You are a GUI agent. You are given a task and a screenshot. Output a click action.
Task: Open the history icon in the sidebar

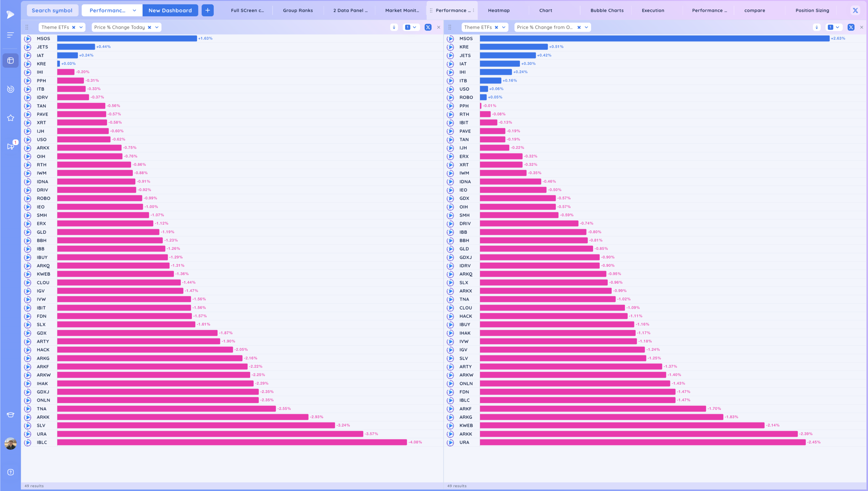pos(10,89)
